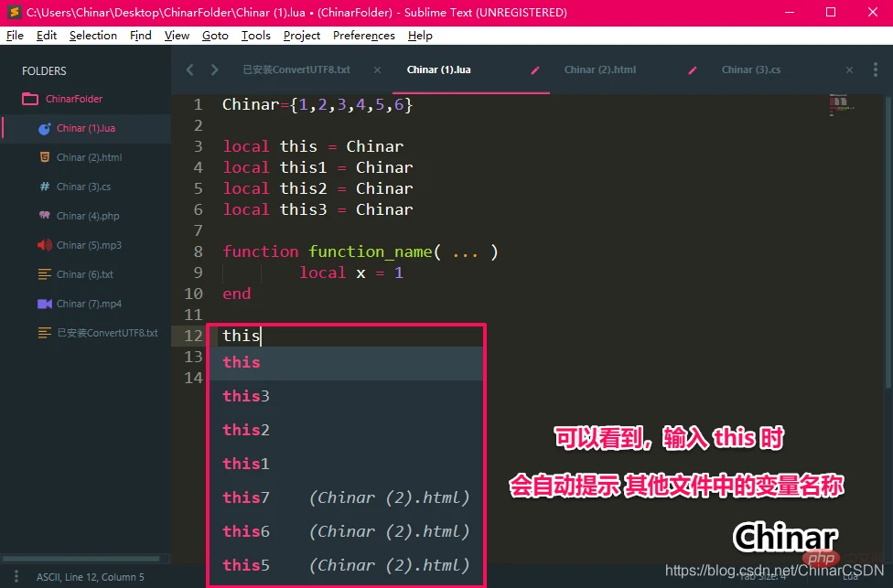Place cursor on line 10 'end'
Image resolution: width=893 pixels, height=588 pixels.
236,294
